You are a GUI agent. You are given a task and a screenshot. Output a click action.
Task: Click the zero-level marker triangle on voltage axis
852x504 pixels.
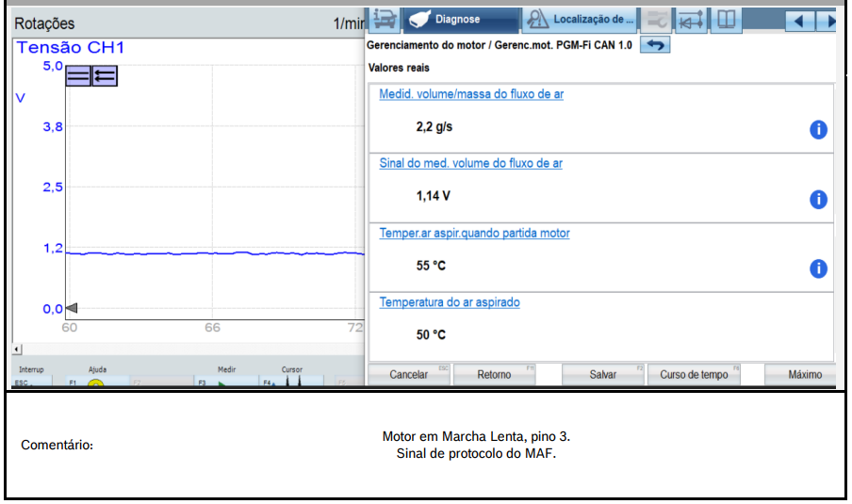coord(71,308)
